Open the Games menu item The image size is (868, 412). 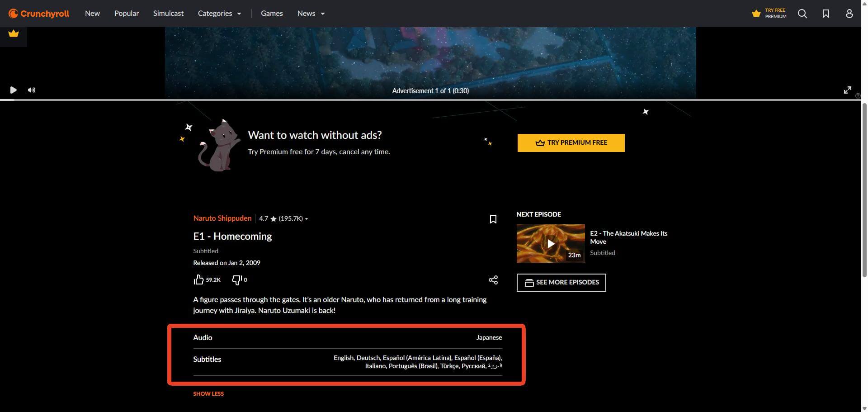click(272, 14)
